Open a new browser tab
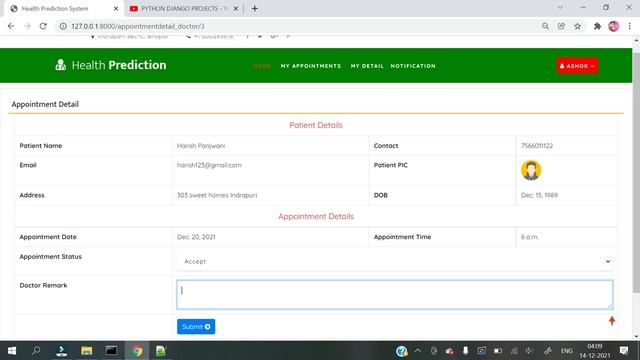640x360 pixels. pos(255,9)
